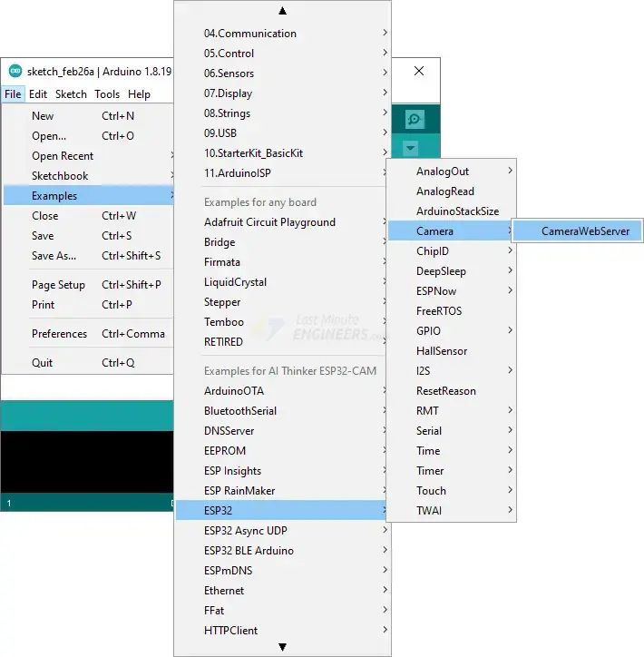The height and width of the screenshot is (657, 644).
Task: Open the Serial Monitor magnifier icon
Action: (415, 120)
